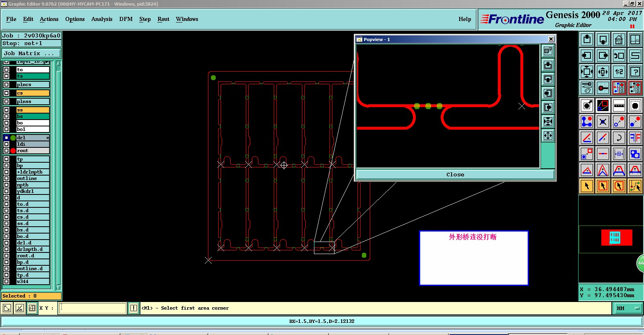Toggle checkbox for layer 'rout'
This screenshot has height=335, width=644.
point(6,151)
